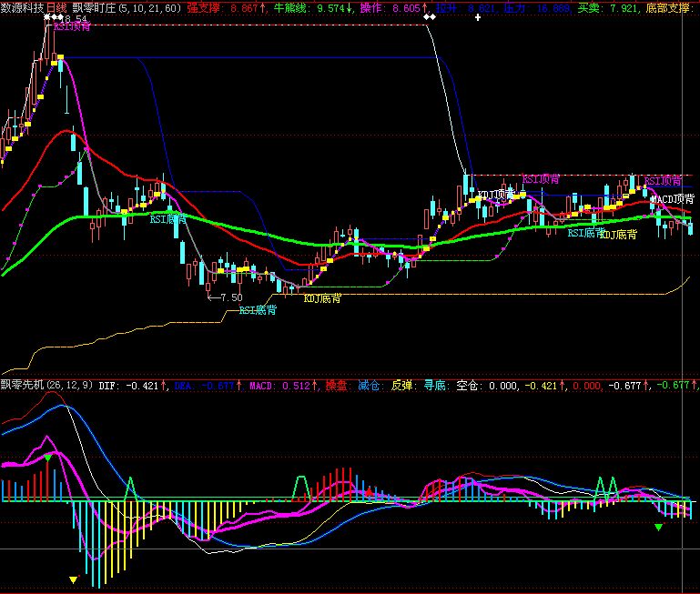Click the 空仓 value 0.000
Viewport: 700px width, 594px height.
coord(503,385)
